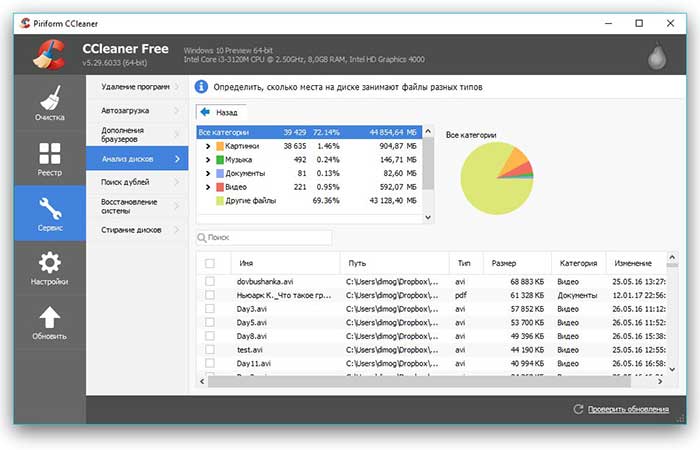Click Проверить обновления link

[628, 409]
